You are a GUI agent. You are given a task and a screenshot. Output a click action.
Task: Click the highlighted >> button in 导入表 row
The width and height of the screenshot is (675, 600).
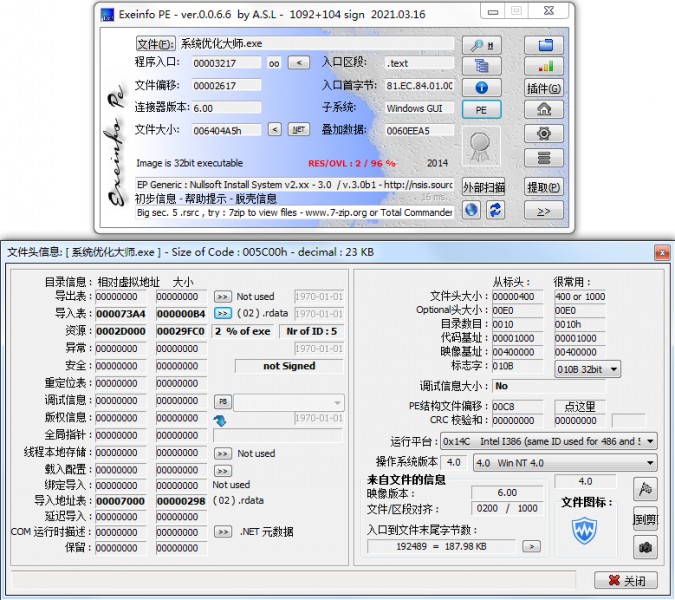click(x=222, y=313)
